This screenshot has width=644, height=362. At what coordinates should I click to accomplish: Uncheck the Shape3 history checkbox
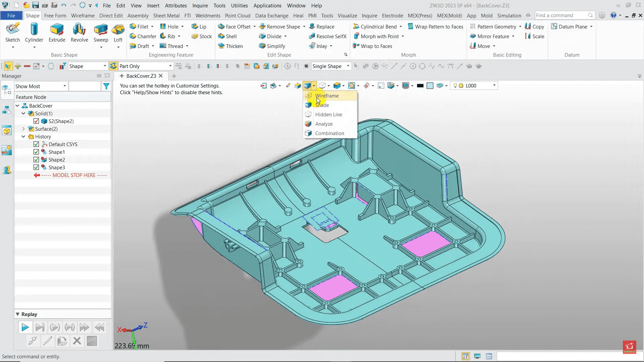tap(36, 168)
